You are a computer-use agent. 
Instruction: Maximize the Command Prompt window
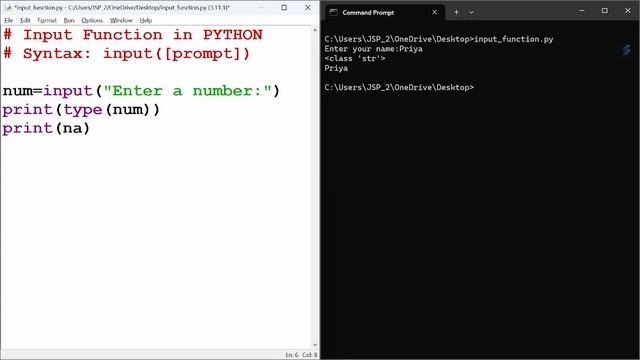click(x=604, y=11)
